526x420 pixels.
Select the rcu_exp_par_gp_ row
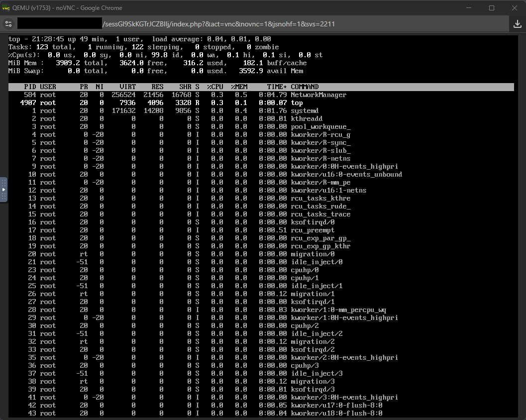(261, 238)
